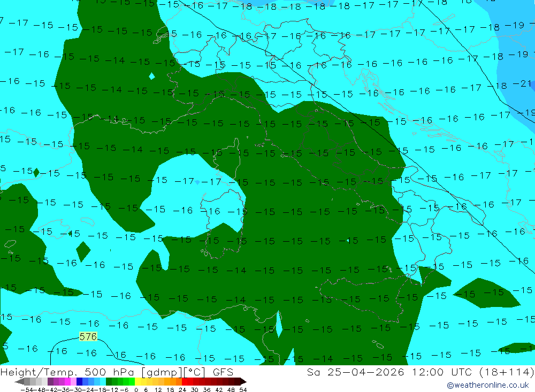Pick the dark blue legend swatch at -30
The width and height of the screenshot is (535, 392).
click(x=80, y=381)
